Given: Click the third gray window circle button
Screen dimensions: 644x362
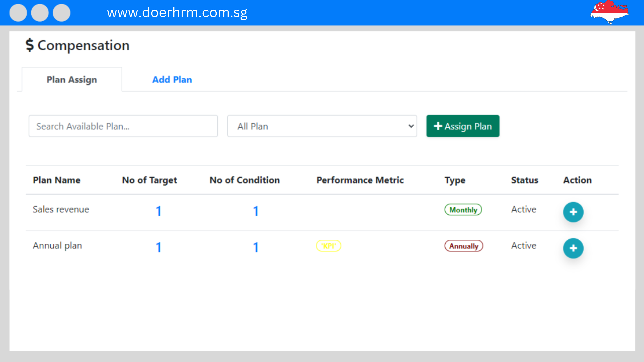Looking at the screenshot, I should coord(62,13).
